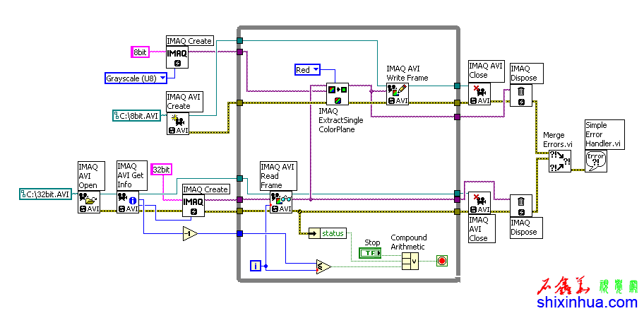Click the upper IMAQ Dispose trash icon
This screenshot has width=644, height=311.
point(520,95)
